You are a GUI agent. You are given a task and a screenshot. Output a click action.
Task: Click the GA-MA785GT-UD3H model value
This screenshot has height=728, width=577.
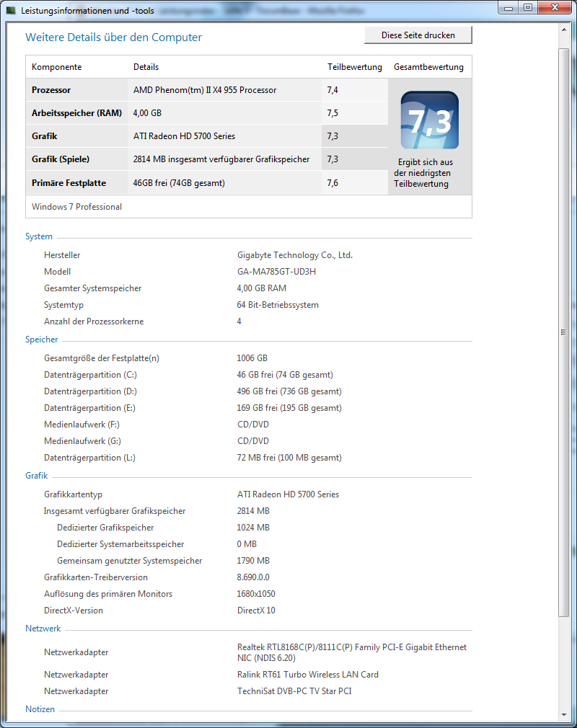click(x=276, y=272)
